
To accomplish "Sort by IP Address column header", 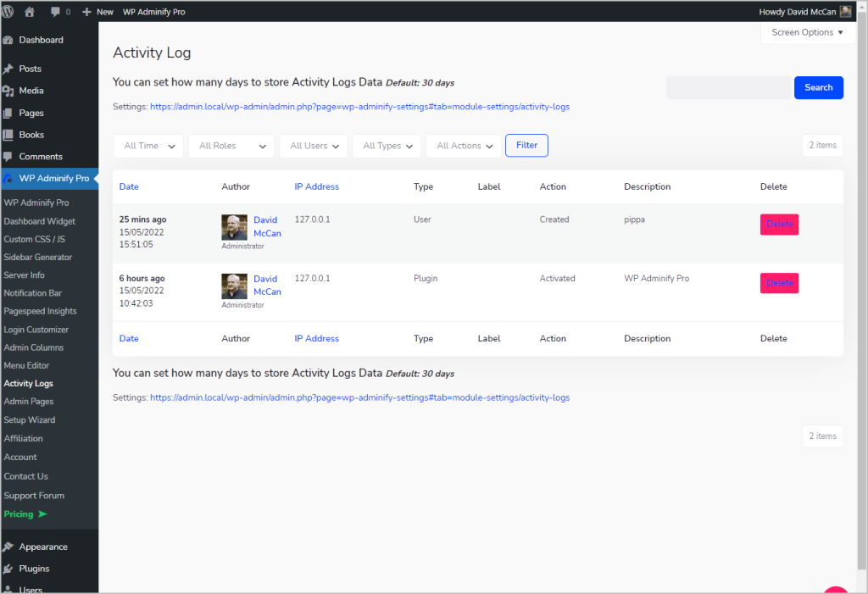I will 317,186.
